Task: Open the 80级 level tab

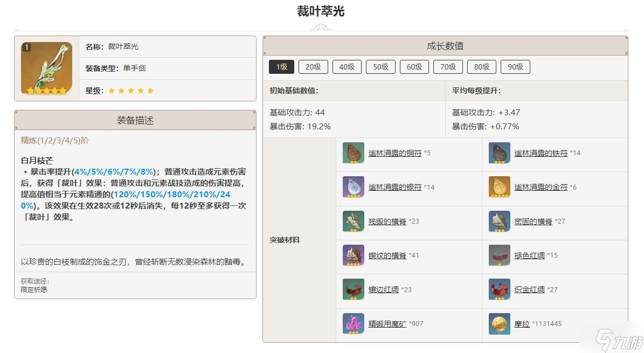Action: click(x=482, y=67)
